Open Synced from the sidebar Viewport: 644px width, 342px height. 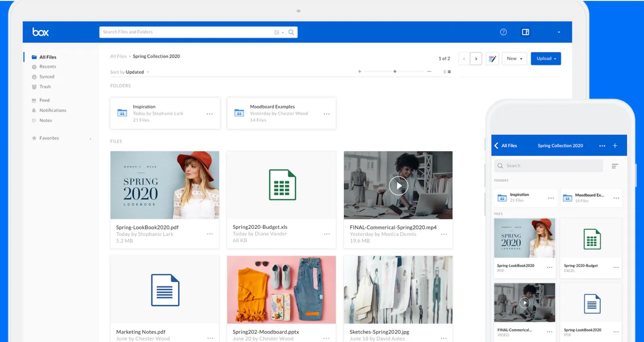[46, 76]
